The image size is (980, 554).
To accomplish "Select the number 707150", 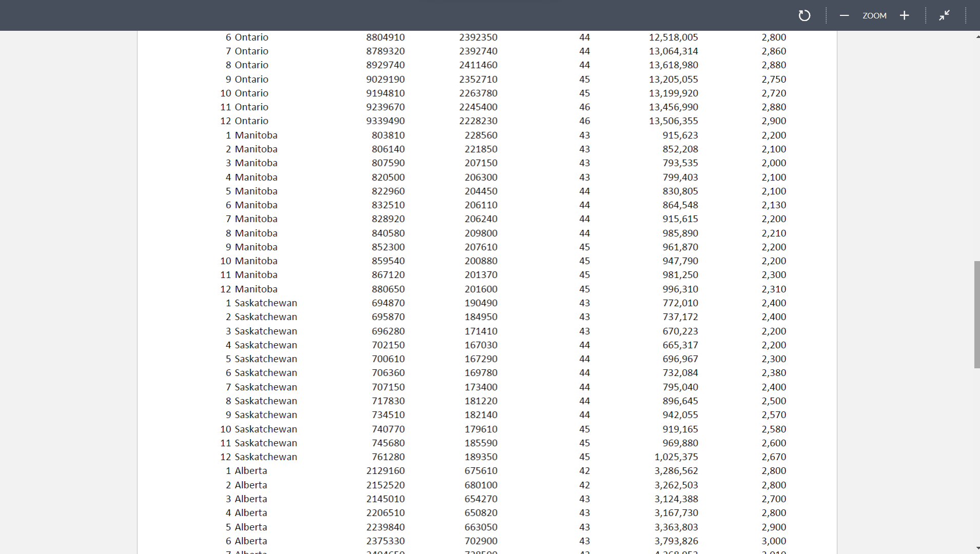I will (388, 387).
